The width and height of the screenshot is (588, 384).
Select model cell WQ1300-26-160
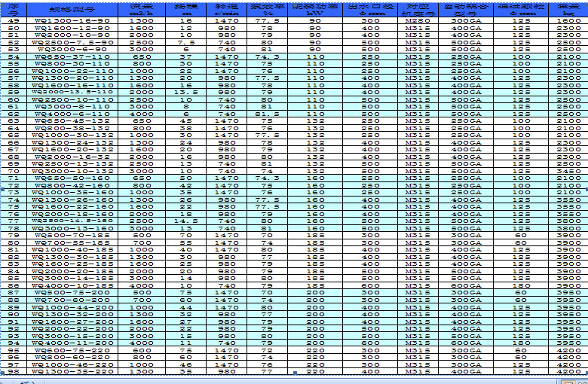72,200
